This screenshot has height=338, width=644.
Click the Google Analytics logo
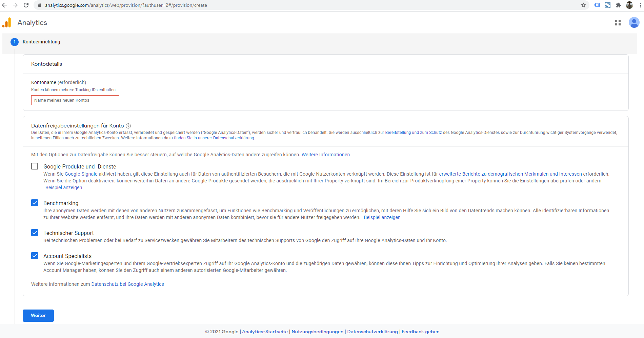click(7, 22)
